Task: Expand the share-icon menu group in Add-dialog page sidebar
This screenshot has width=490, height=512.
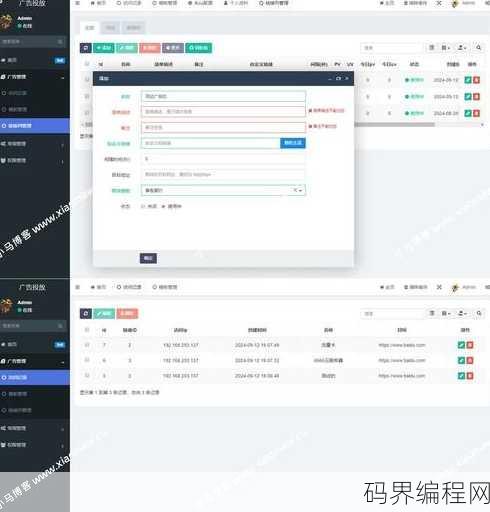Action: pos(35,144)
